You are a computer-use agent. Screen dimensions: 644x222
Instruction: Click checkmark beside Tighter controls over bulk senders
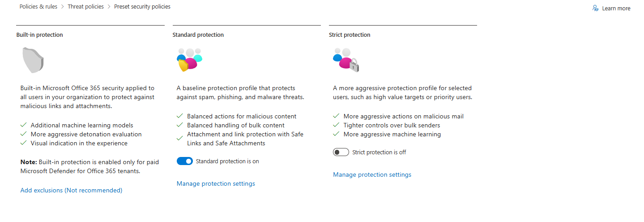(x=337, y=125)
